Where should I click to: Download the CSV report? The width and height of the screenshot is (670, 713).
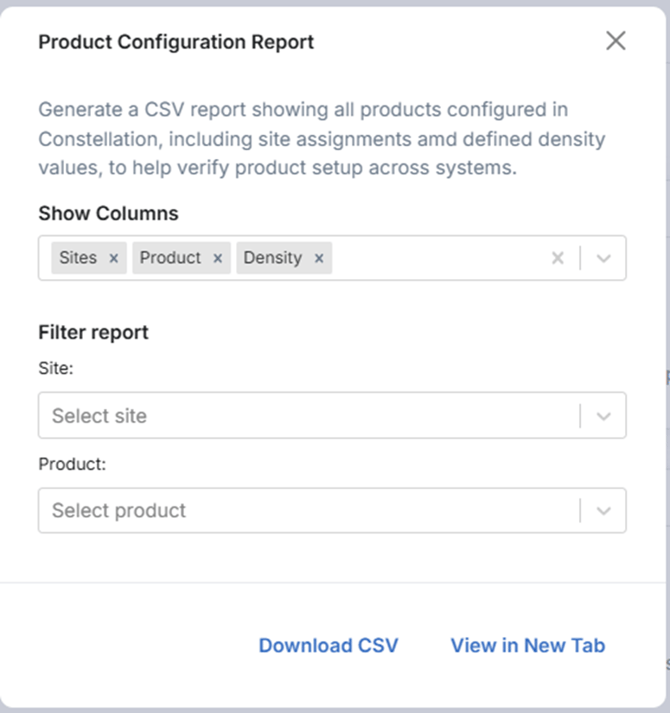(x=328, y=646)
